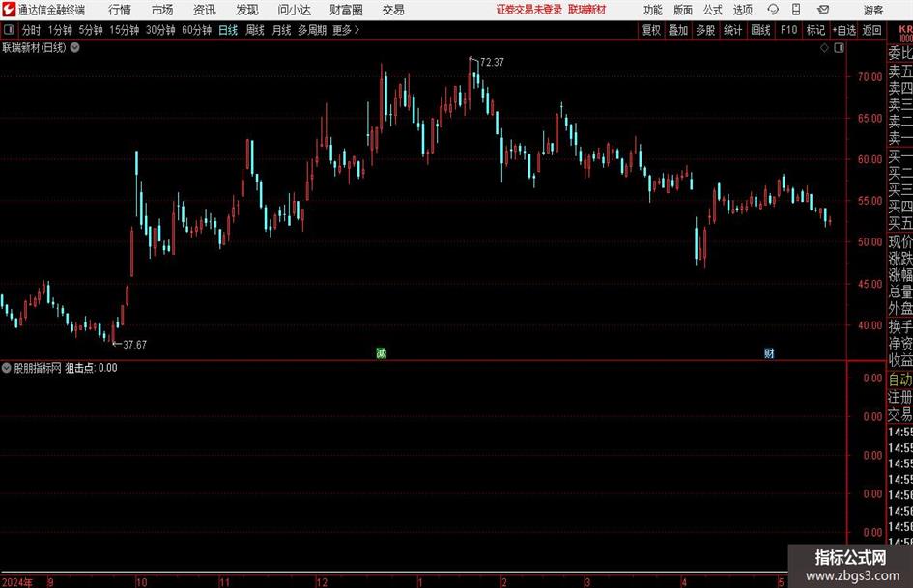Click the 叠加 toolbar button
Viewport: 913px width, 588px height.
(678, 30)
